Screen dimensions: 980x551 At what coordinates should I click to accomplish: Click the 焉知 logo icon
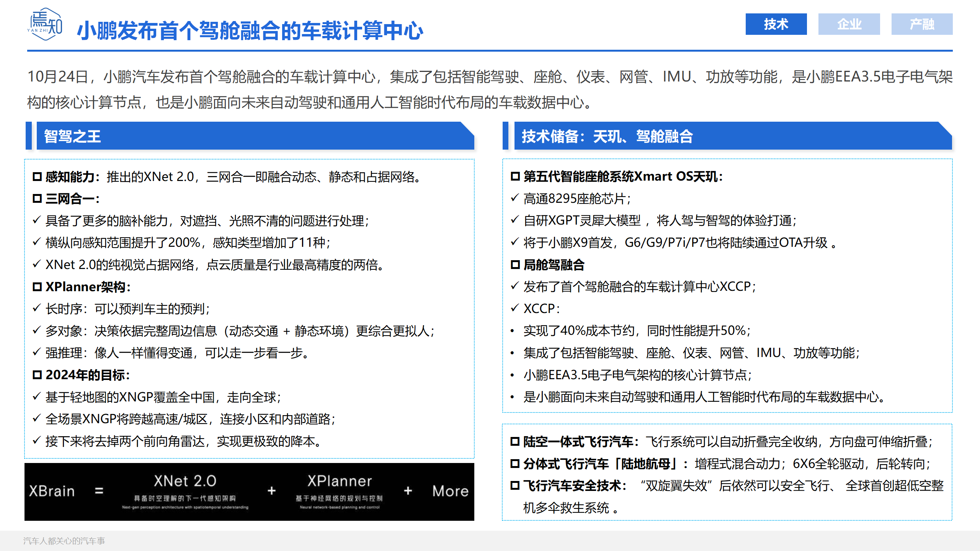click(45, 24)
